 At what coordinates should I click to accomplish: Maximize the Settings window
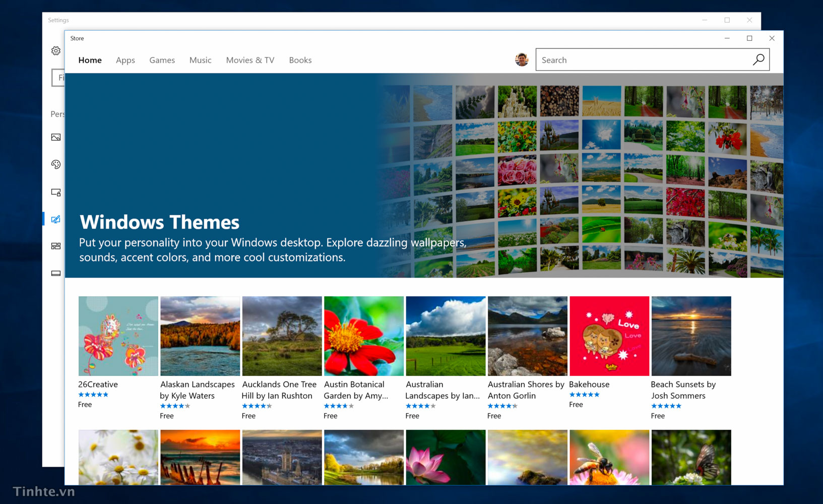[727, 20]
